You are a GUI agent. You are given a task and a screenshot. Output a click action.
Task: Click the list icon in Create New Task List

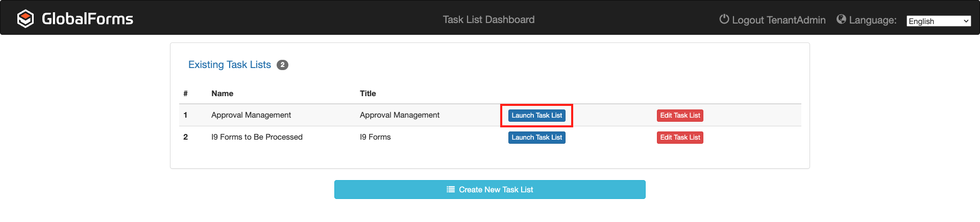point(451,190)
